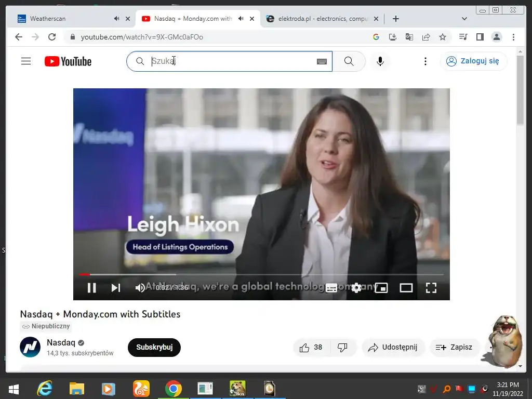The image size is (532, 399).
Task: Open the translate page icon
Action: click(x=409, y=37)
